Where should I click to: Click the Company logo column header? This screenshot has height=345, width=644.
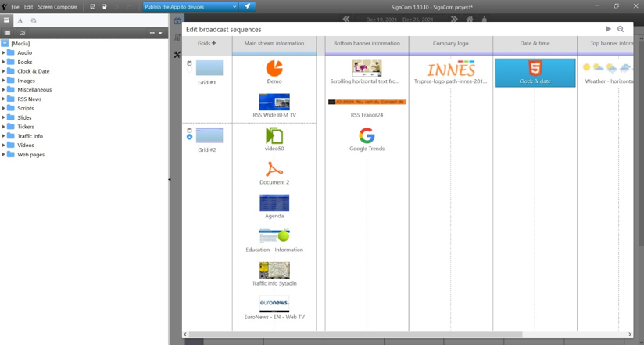(450, 43)
